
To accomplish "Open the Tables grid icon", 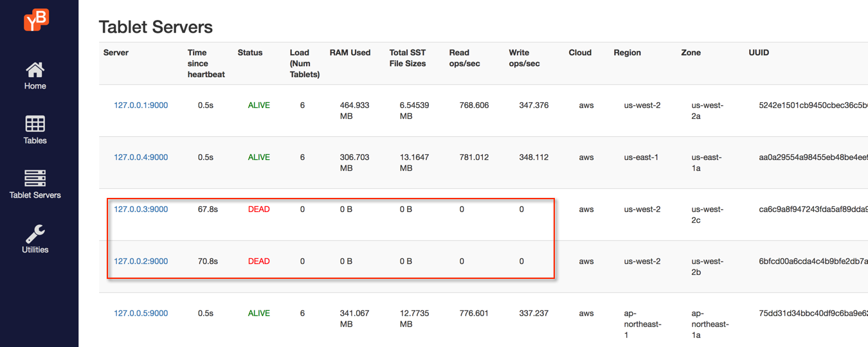I will 35,124.
